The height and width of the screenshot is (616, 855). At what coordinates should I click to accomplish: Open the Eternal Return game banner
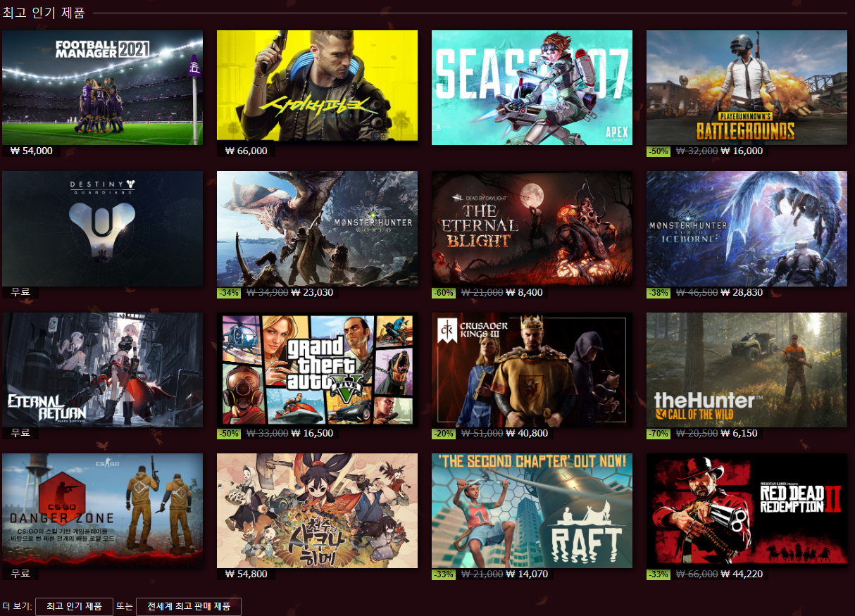coord(102,370)
